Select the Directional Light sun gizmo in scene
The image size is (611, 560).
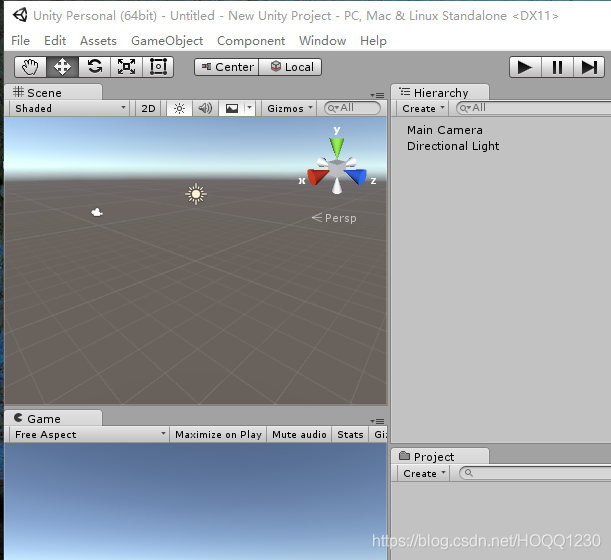[196, 194]
